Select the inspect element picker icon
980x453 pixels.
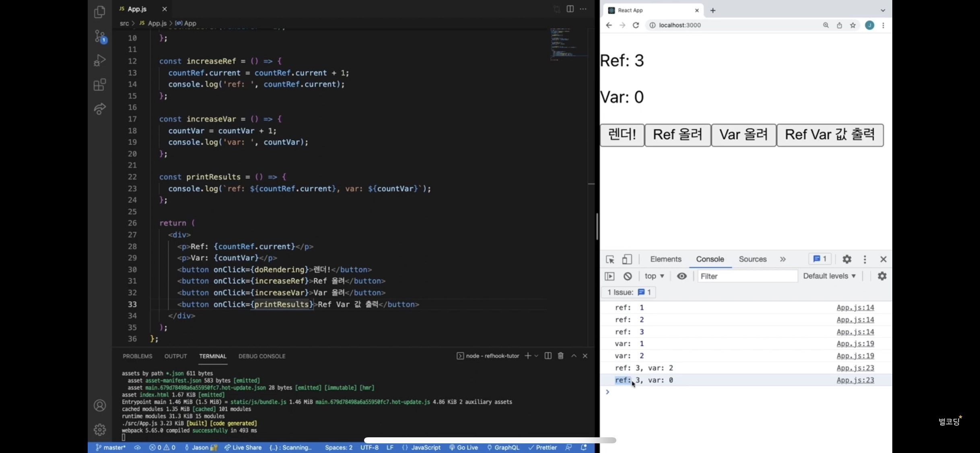610,259
